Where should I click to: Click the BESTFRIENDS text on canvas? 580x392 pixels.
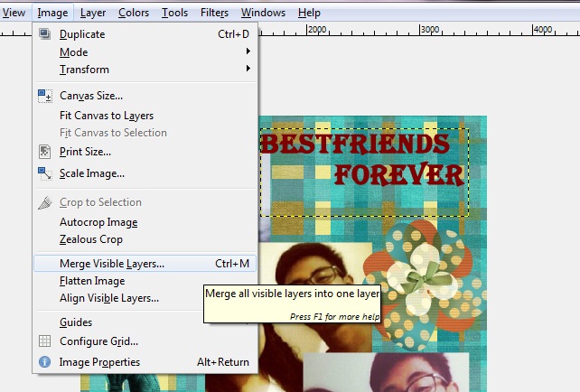point(355,144)
